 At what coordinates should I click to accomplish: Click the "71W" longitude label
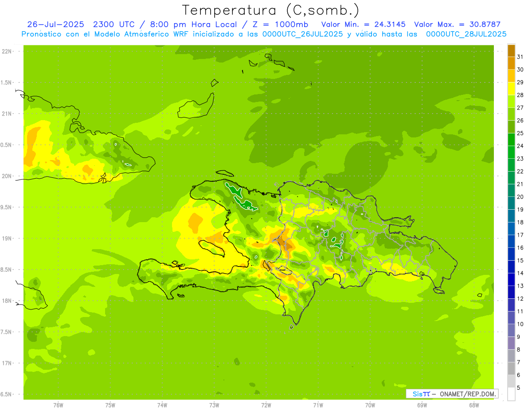[x=318, y=405]
